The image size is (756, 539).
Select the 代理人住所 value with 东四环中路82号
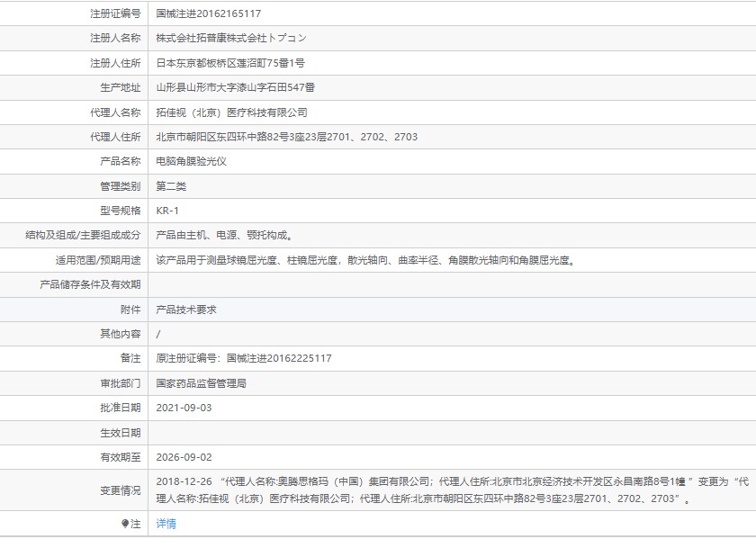tap(286, 137)
